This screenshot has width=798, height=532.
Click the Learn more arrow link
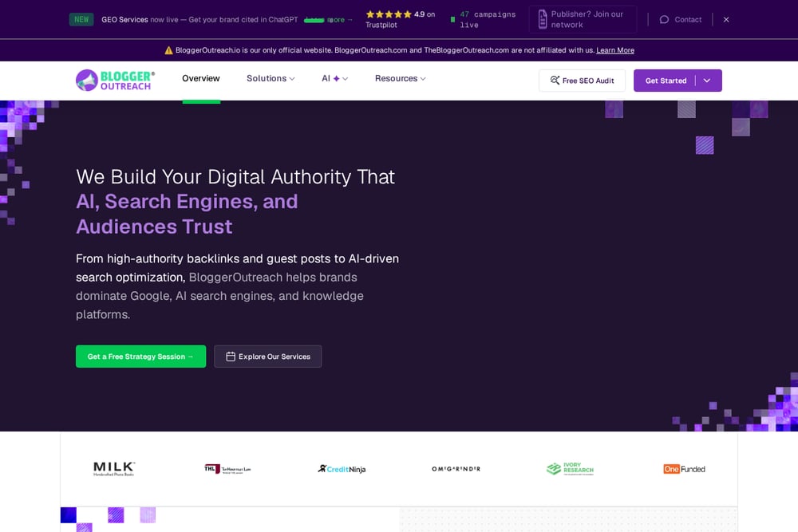pos(328,20)
